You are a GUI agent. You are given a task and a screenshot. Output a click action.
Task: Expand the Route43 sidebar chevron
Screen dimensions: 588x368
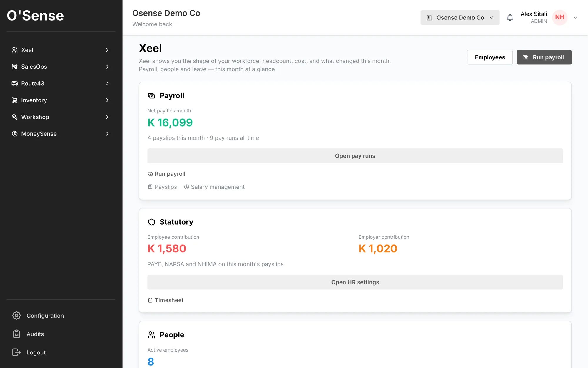tap(107, 84)
